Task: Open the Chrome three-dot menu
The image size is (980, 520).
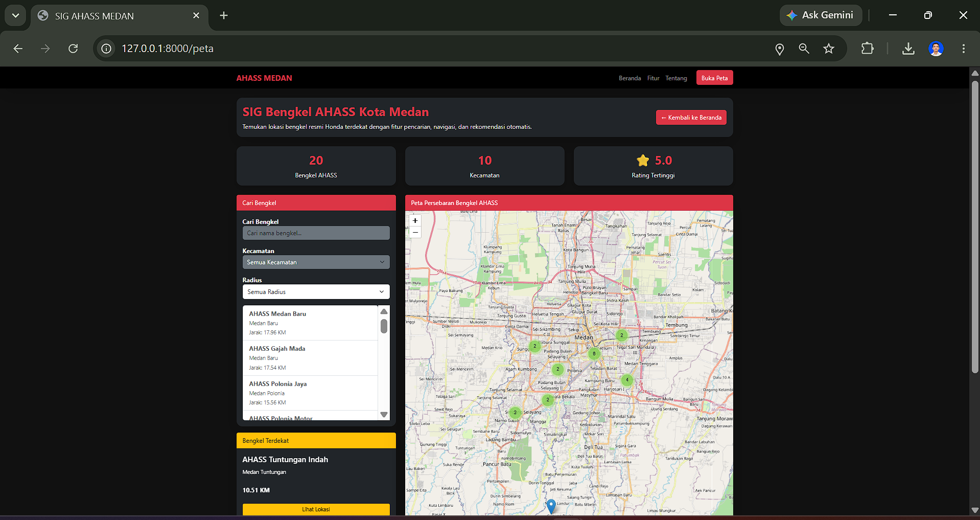Action: point(963,49)
